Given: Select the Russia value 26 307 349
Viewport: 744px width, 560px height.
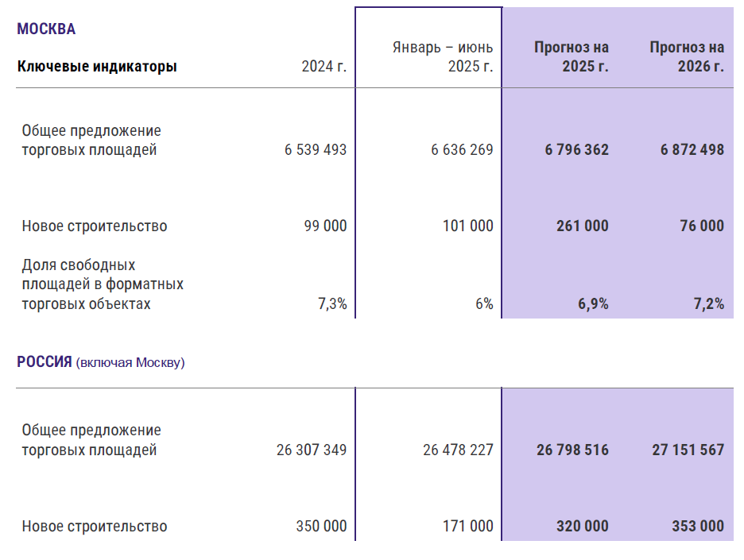Looking at the screenshot, I should click(x=312, y=450).
